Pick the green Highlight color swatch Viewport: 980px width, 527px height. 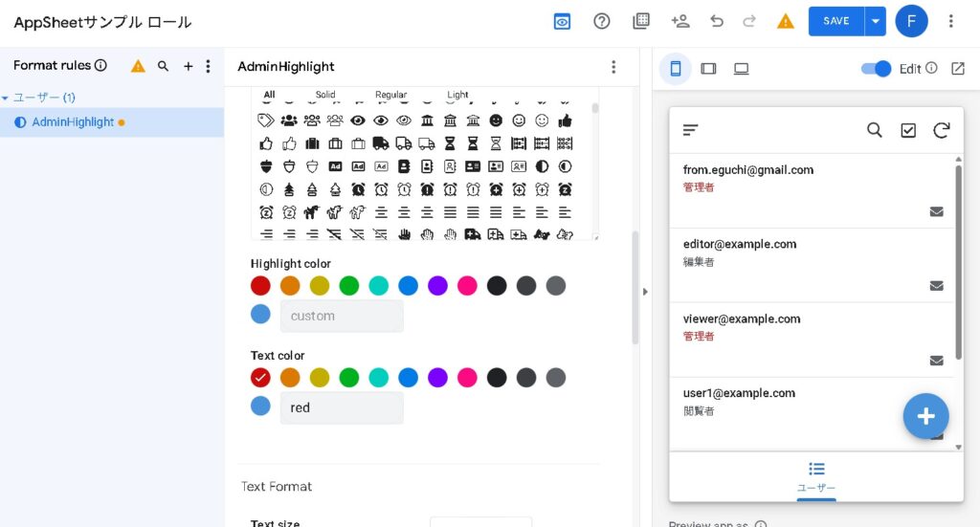coord(349,285)
